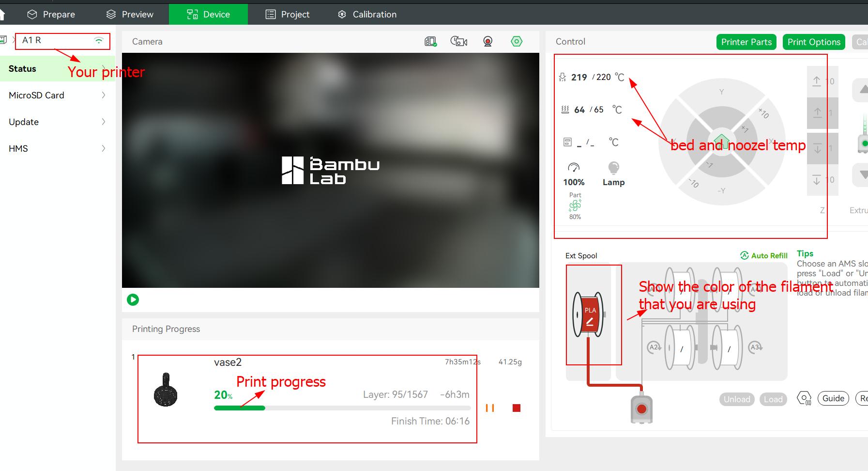This screenshot has height=471, width=868.
Task: Pause the vase2 print job
Action: pos(490,408)
